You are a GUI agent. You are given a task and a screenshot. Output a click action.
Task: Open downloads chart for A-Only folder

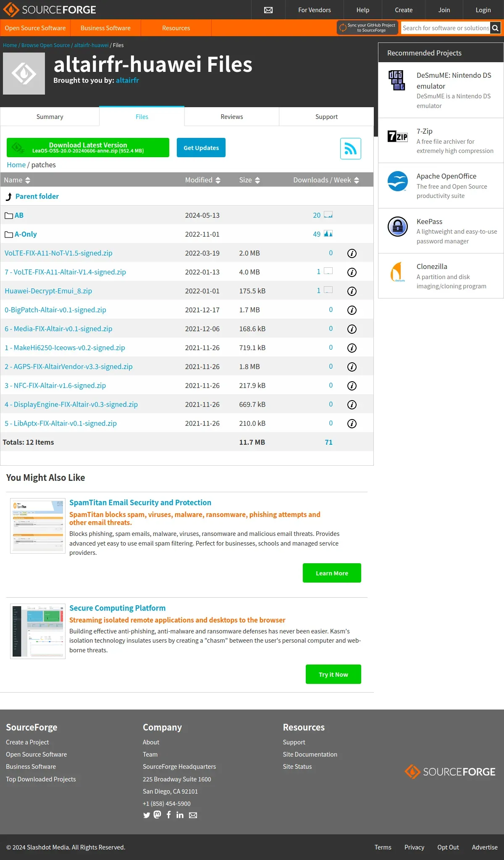[x=328, y=234]
